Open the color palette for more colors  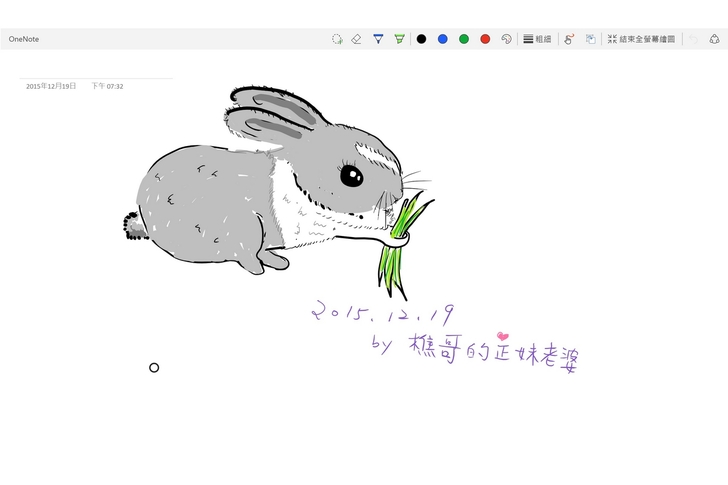tap(506, 39)
